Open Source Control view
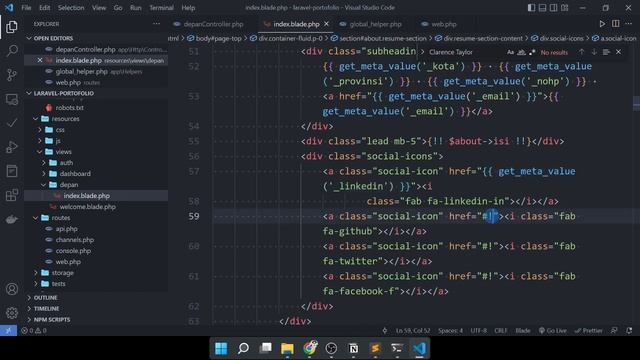 click(12, 75)
